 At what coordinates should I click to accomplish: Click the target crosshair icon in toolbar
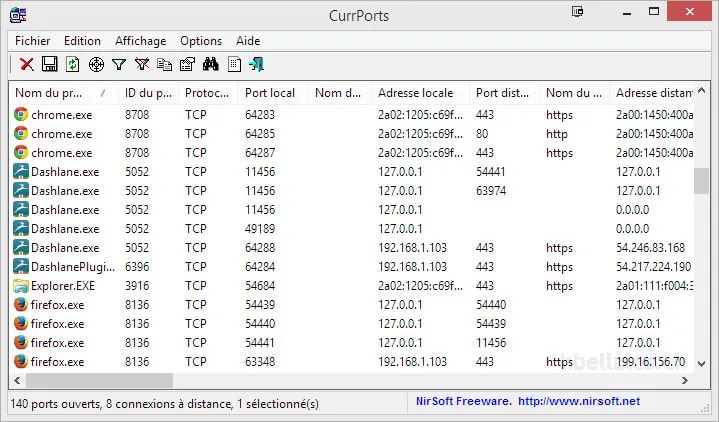pos(96,65)
